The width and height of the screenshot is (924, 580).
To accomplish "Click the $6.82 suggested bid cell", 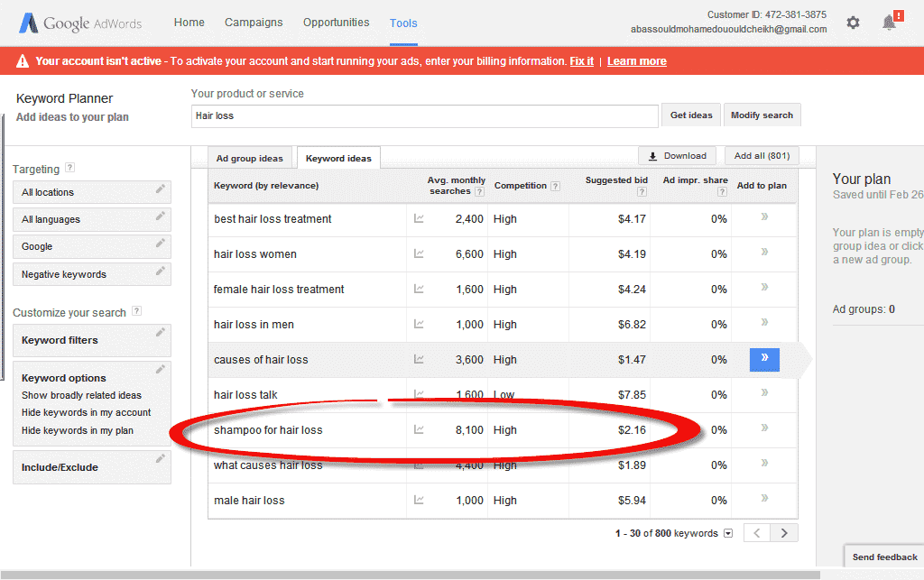I will (x=632, y=325).
